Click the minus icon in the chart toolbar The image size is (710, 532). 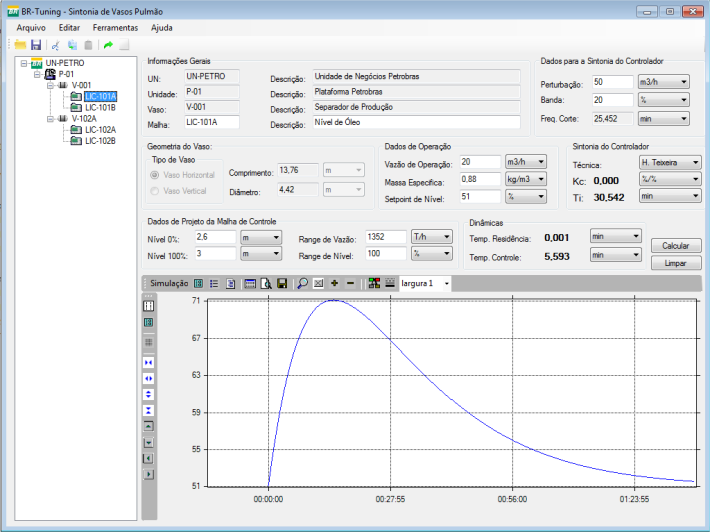[x=350, y=284]
